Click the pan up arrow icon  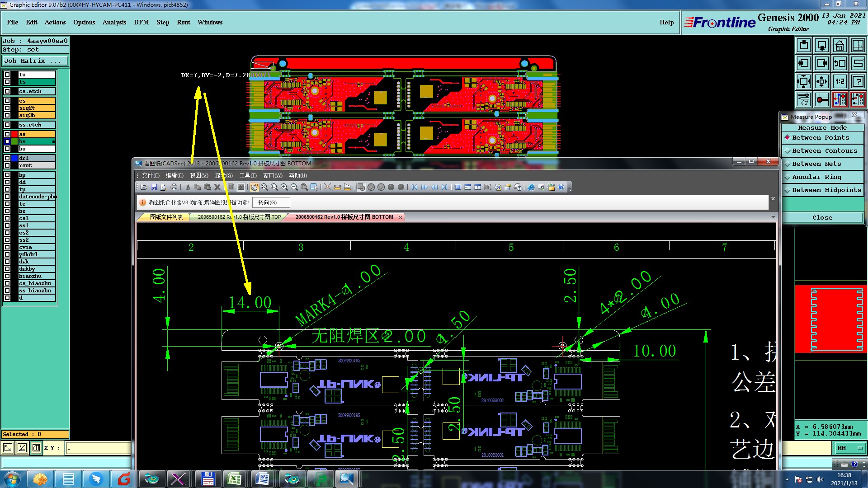[x=803, y=45]
